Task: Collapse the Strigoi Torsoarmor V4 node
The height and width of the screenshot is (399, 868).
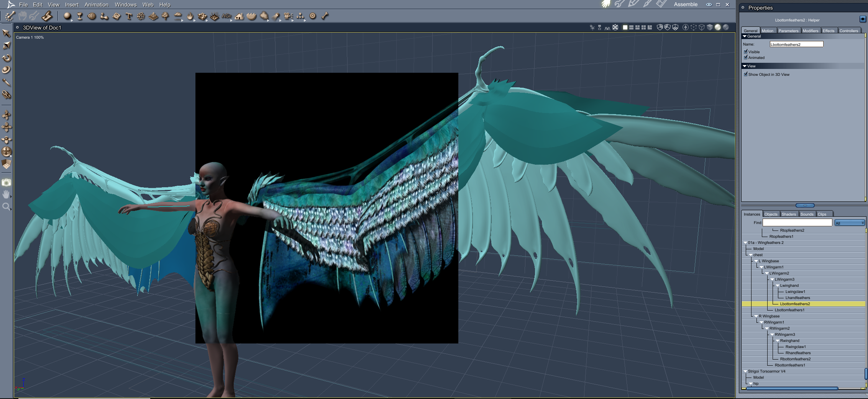Action: tap(745, 371)
